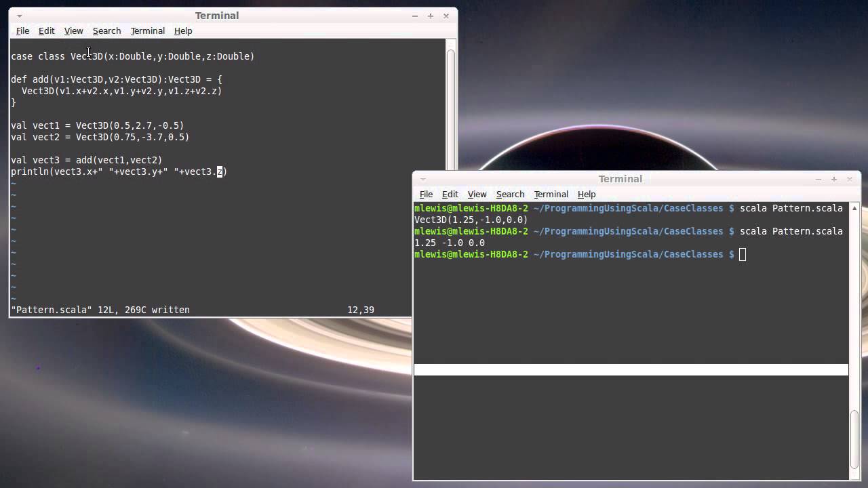
Task: Maximize the right Terminal window
Action: 834,179
